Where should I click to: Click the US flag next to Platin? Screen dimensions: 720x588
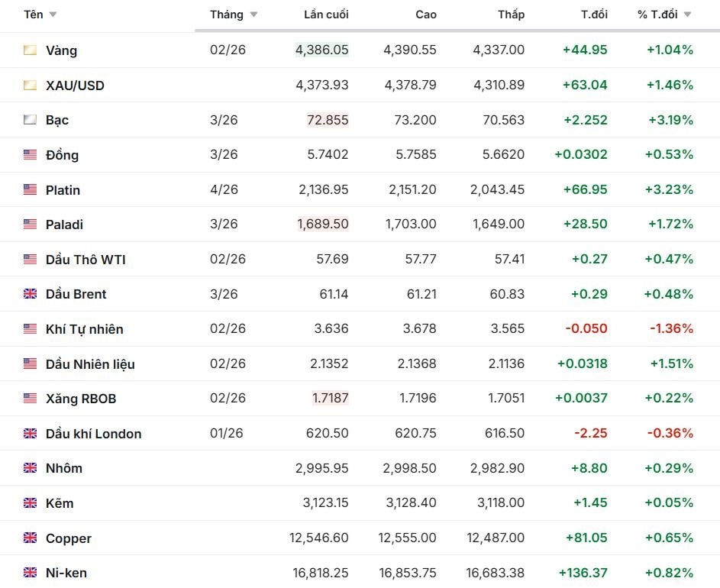tap(30, 190)
